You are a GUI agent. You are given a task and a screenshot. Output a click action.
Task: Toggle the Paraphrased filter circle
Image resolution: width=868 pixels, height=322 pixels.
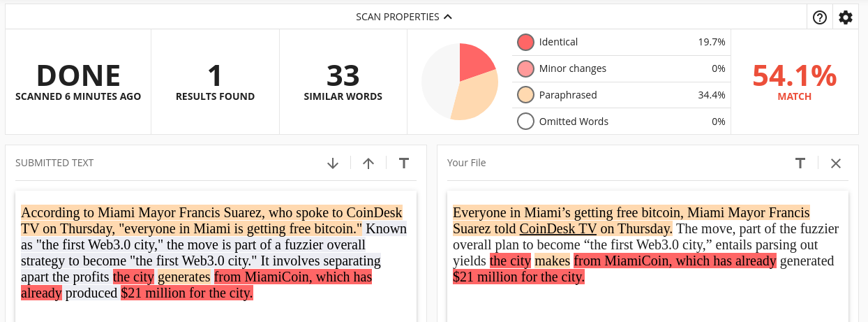coord(525,95)
